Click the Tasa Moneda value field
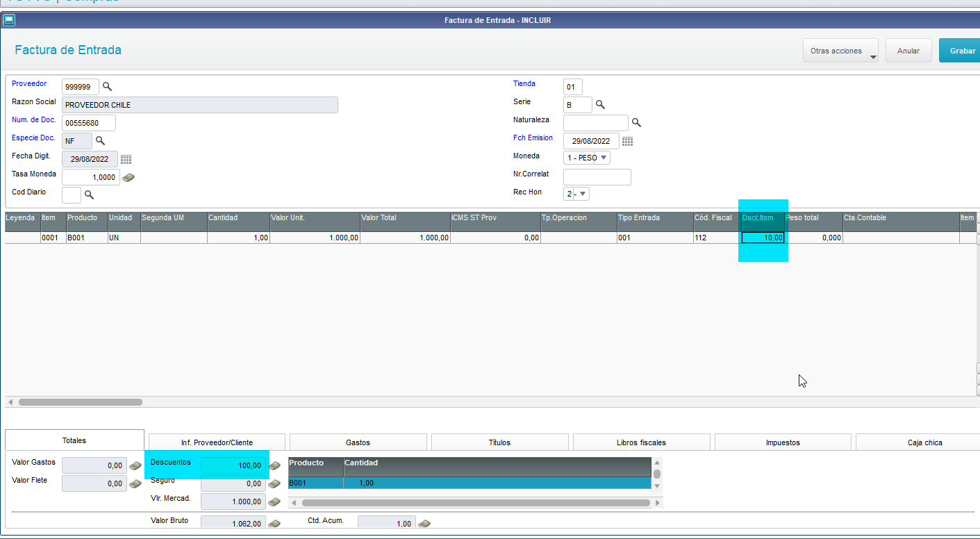This screenshot has height=539, width=980. pyautogui.click(x=91, y=177)
